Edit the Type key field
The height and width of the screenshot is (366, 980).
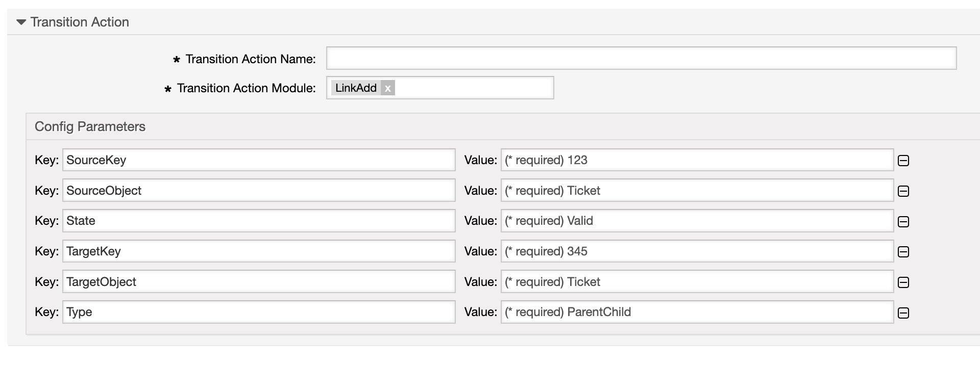pyautogui.click(x=258, y=312)
